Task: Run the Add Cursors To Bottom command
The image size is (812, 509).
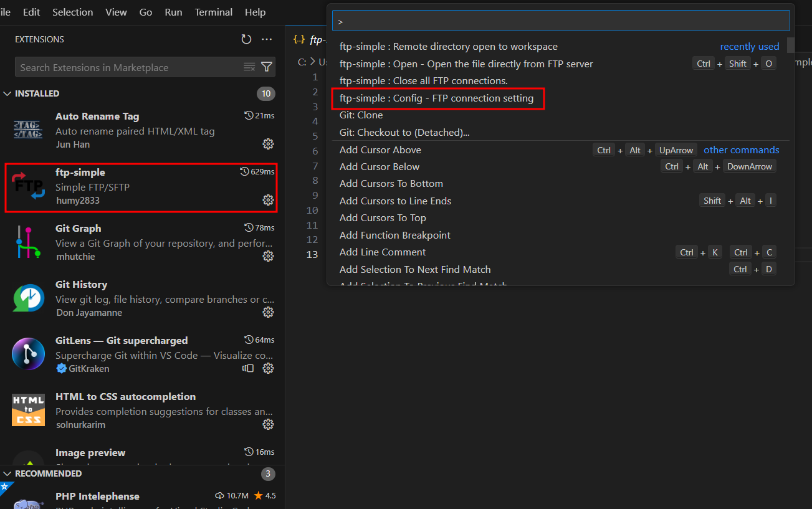Action: click(561, 184)
